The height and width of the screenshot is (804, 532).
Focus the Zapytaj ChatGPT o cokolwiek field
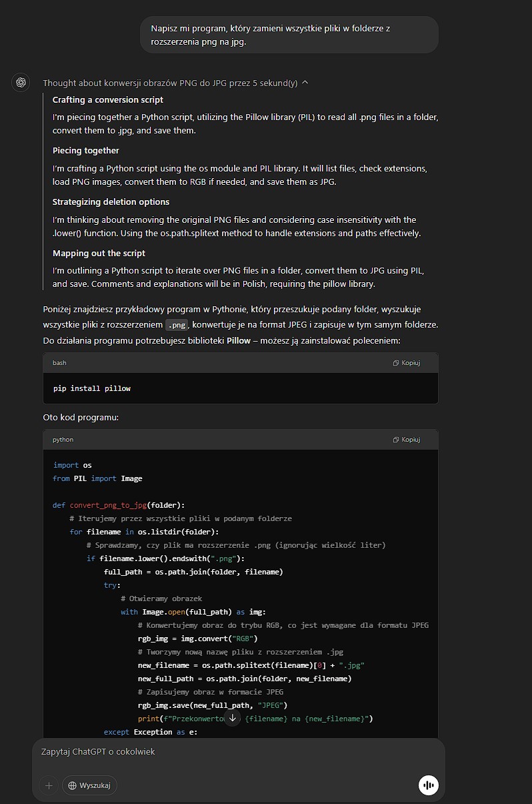pyautogui.click(x=239, y=752)
